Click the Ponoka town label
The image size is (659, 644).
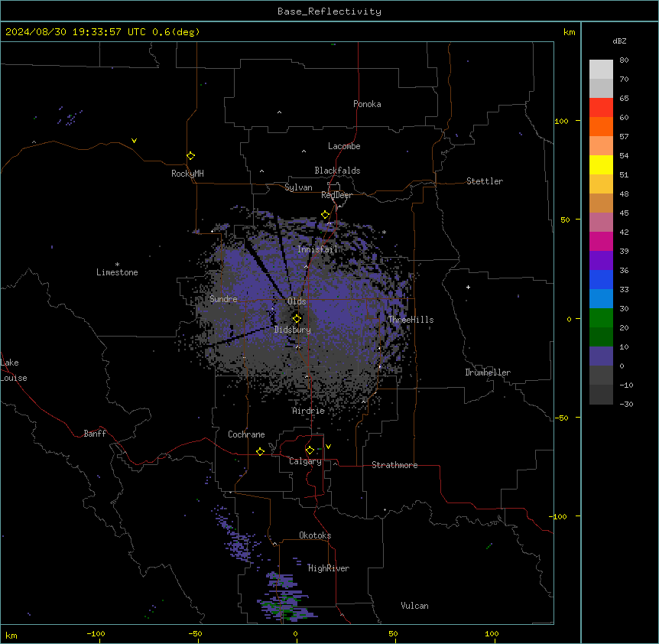click(367, 104)
